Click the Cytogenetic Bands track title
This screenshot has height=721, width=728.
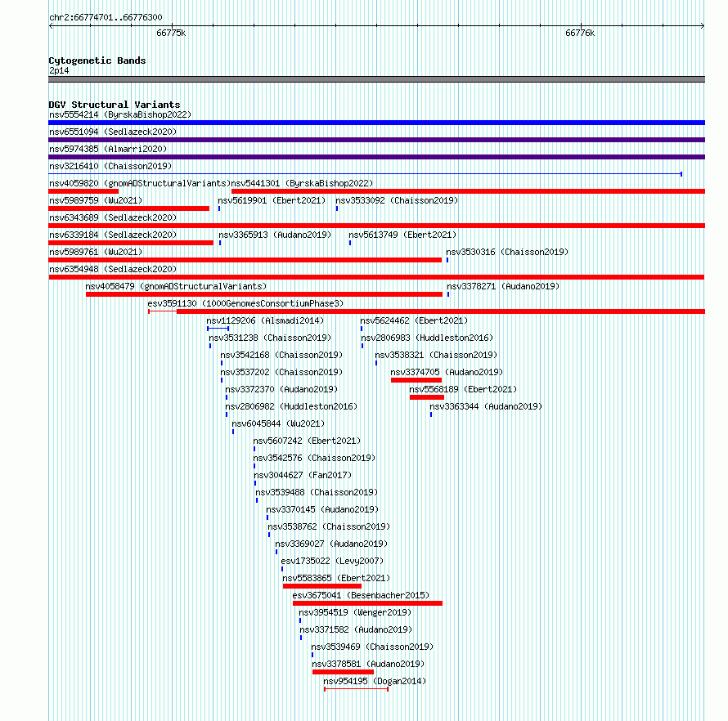(97, 60)
